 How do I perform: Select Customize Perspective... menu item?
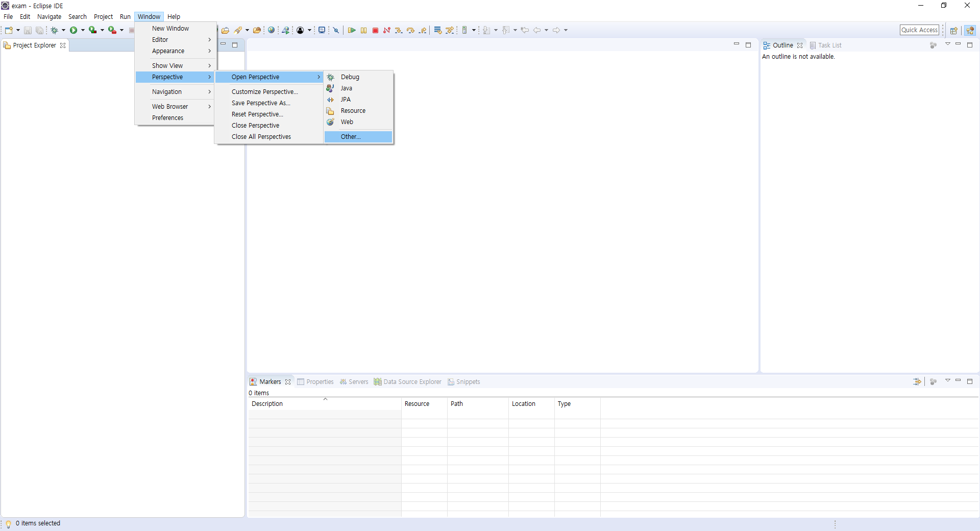(269, 91)
